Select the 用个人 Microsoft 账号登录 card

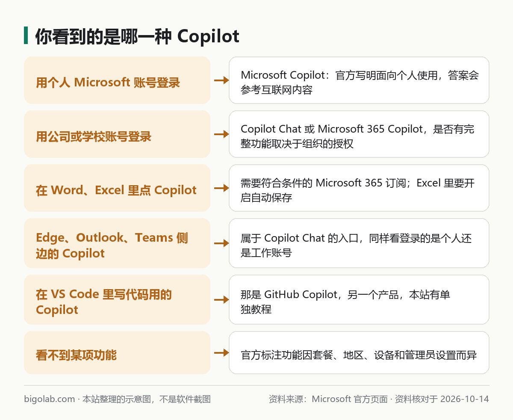(117, 80)
